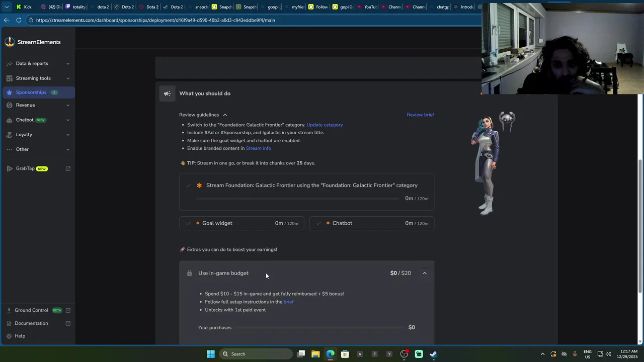The height and width of the screenshot is (362, 644).
Task: Switch to the Follow tab
Action: [318, 7]
